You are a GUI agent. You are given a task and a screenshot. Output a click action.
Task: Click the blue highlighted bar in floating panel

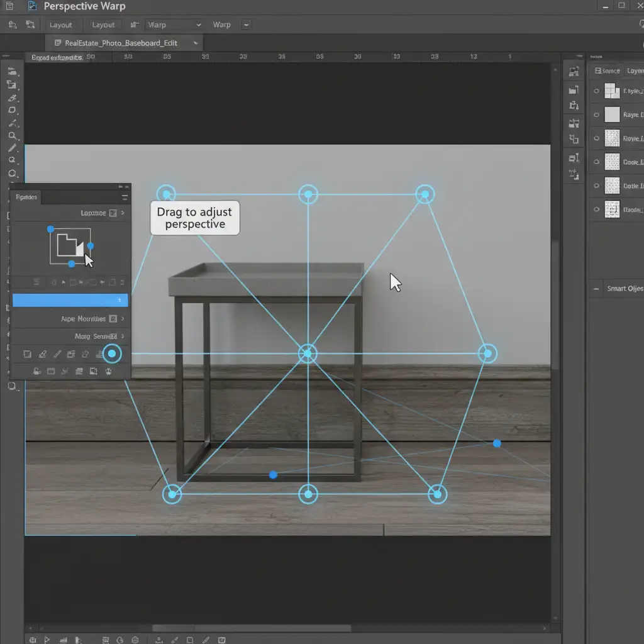70,301
